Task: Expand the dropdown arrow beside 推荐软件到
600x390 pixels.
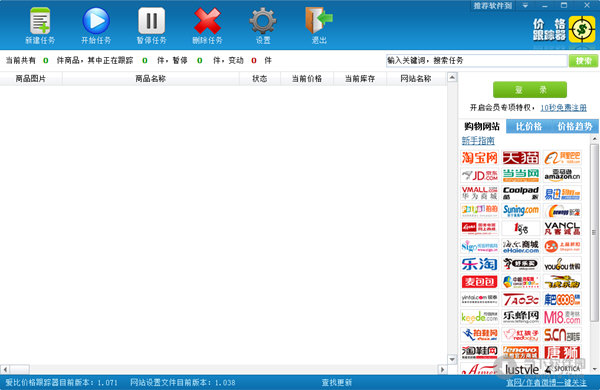Action: coord(525,6)
